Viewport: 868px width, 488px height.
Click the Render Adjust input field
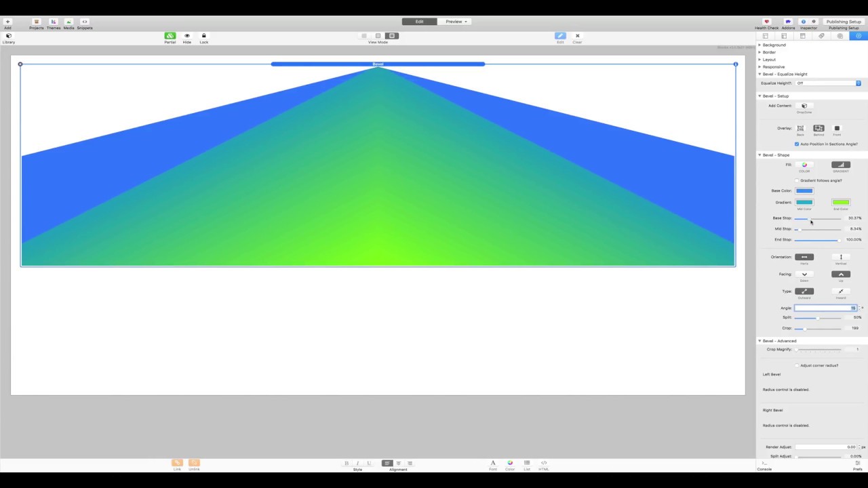coord(826,447)
